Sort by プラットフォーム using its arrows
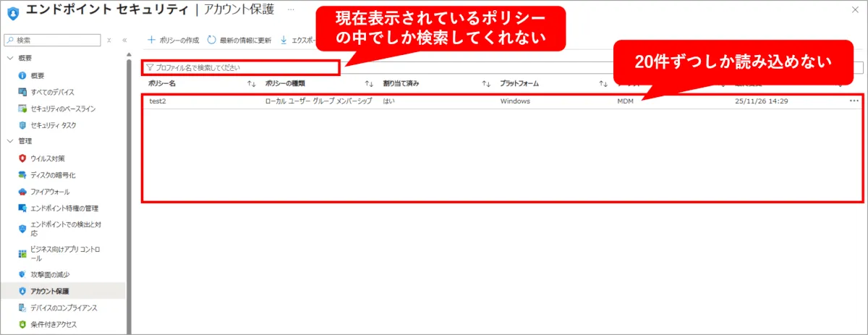 click(603, 84)
